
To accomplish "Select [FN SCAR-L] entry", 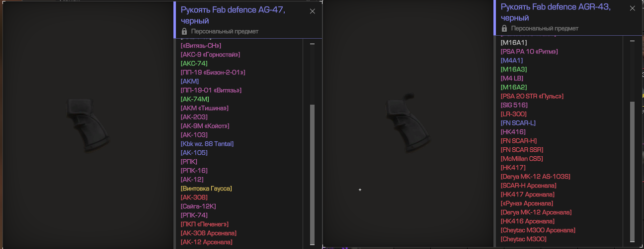I will point(518,123).
